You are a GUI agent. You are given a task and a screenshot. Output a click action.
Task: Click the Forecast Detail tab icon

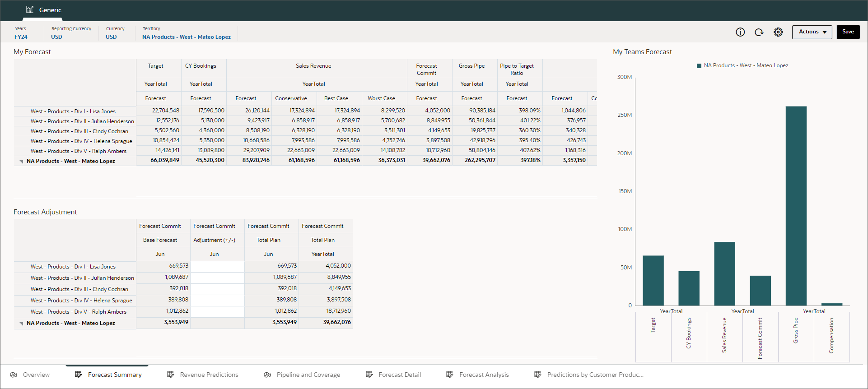[369, 375]
